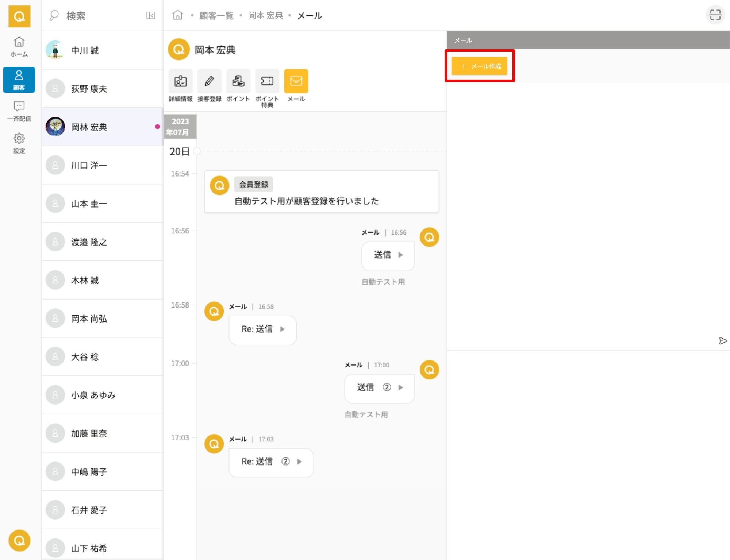Viewport: 730px width, 560px height.
Task: Open the 詳細情報 detail info icon
Action: [x=180, y=81]
